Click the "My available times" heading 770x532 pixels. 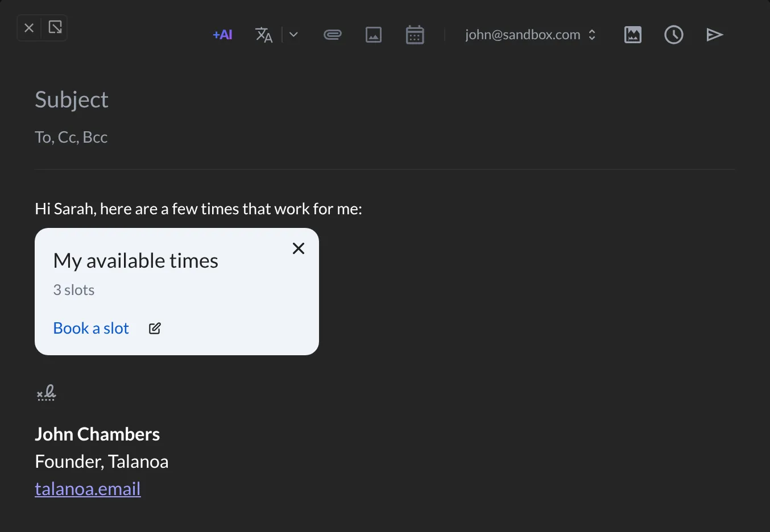(x=135, y=260)
